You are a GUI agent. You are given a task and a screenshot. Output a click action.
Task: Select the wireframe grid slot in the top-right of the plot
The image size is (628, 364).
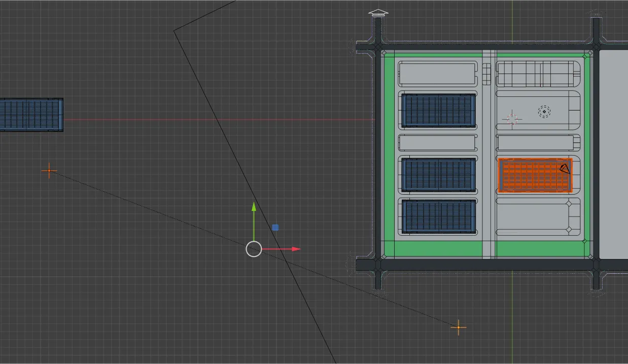pos(538,74)
